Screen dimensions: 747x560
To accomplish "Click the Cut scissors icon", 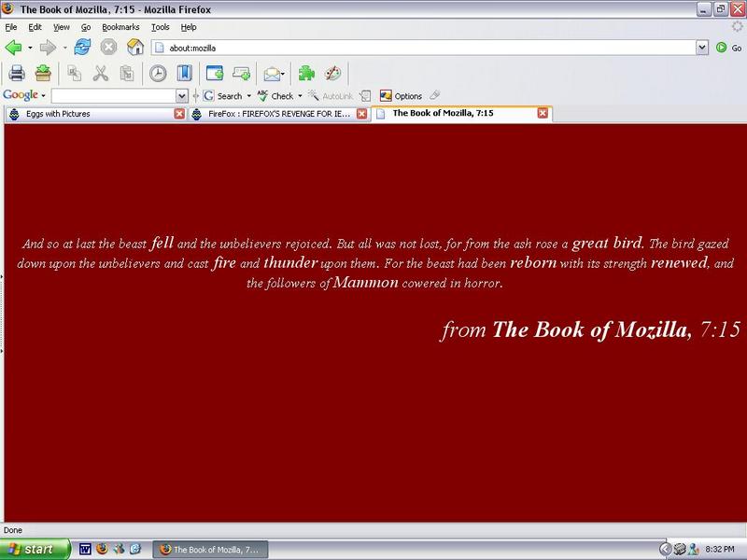I will tap(100, 73).
